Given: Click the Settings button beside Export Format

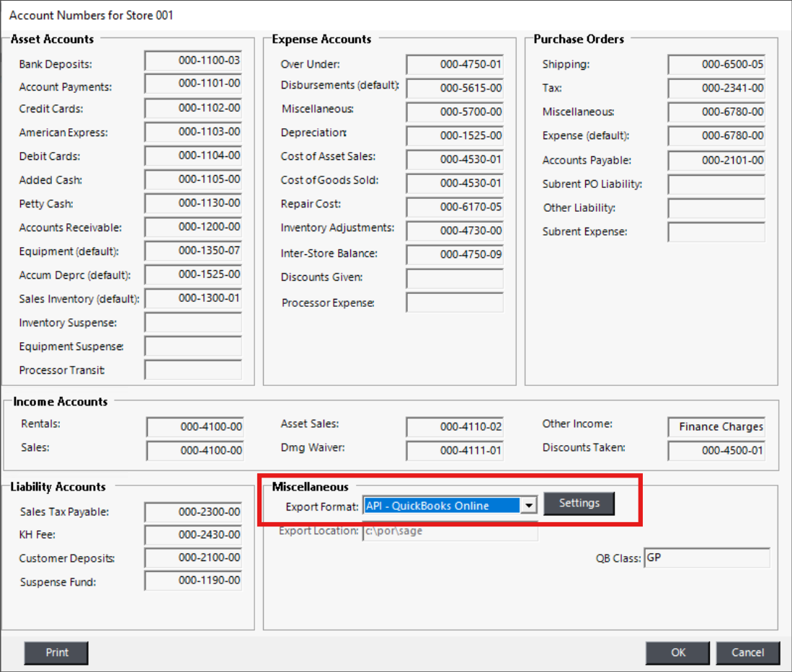Looking at the screenshot, I should [x=579, y=503].
